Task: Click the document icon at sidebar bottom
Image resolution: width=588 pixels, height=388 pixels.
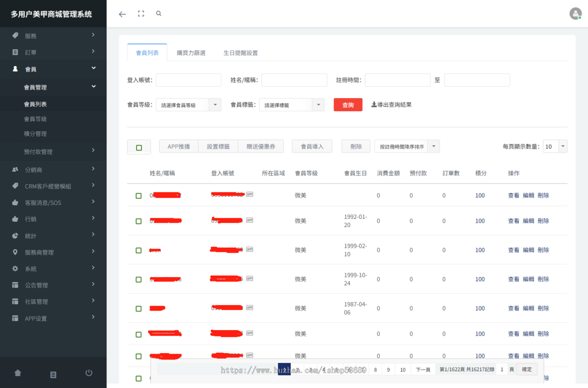Action: click(53, 374)
